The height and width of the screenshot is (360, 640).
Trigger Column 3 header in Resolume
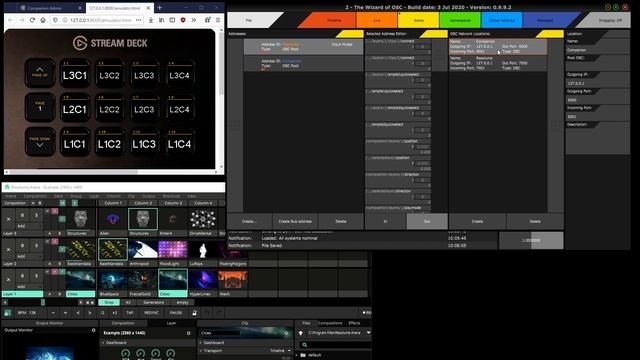(173, 203)
